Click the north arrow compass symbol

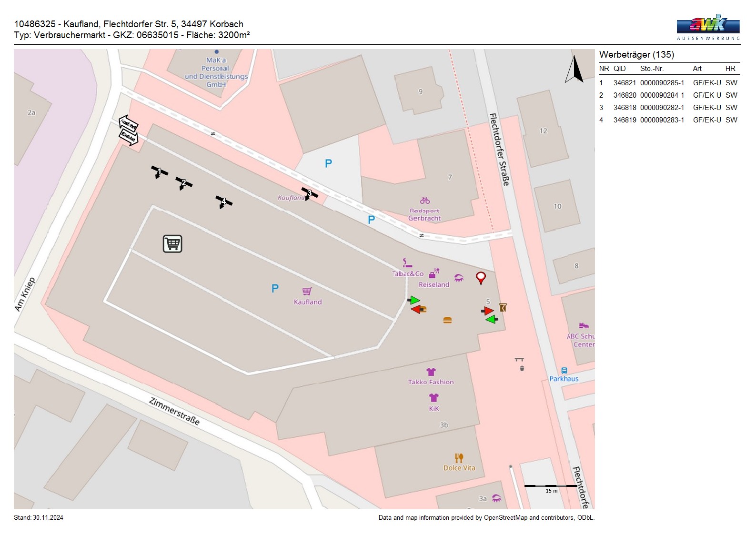575,70
